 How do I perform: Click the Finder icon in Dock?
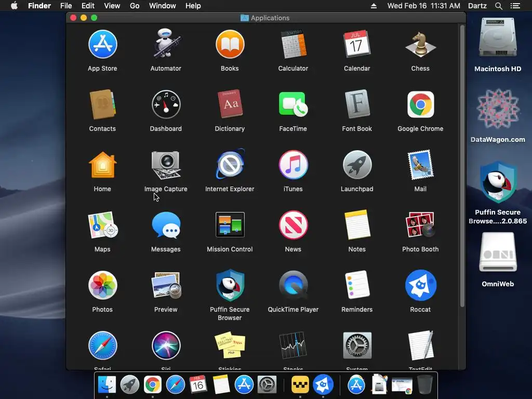[x=107, y=385]
